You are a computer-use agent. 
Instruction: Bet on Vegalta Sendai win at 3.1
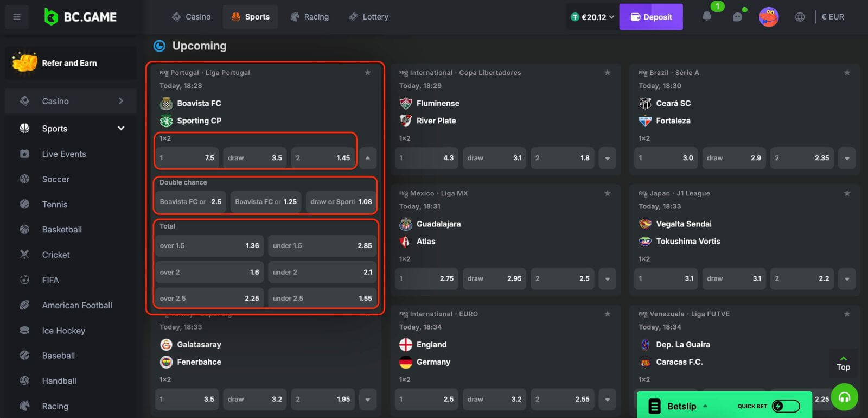(x=666, y=278)
